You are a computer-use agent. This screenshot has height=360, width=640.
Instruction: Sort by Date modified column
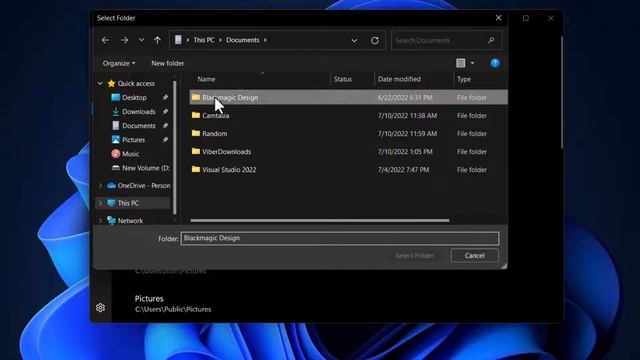(399, 79)
